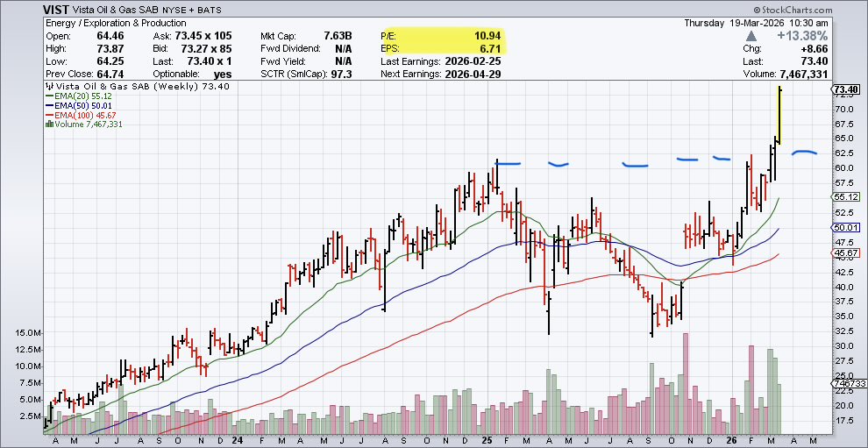Click the up-arrow price change triangle
This screenshot has width=868, height=448.
[751, 36]
